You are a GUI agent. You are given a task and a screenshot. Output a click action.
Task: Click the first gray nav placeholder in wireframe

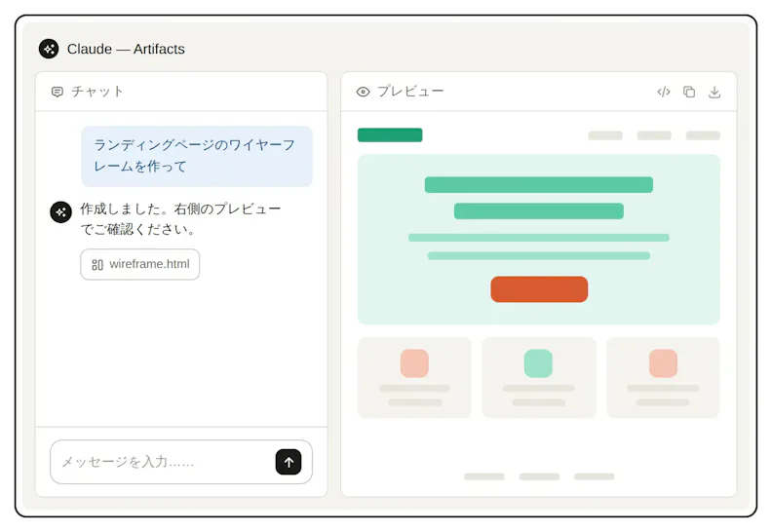(605, 135)
